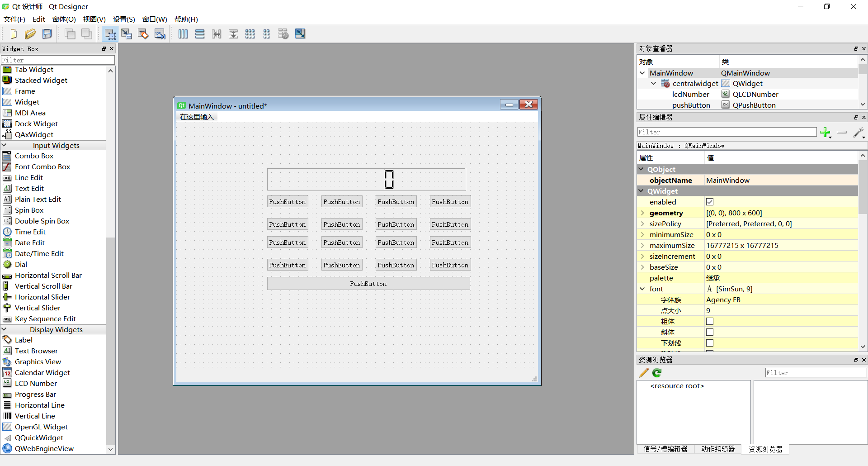Open a form using the open icon

click(x=30, y=33)
